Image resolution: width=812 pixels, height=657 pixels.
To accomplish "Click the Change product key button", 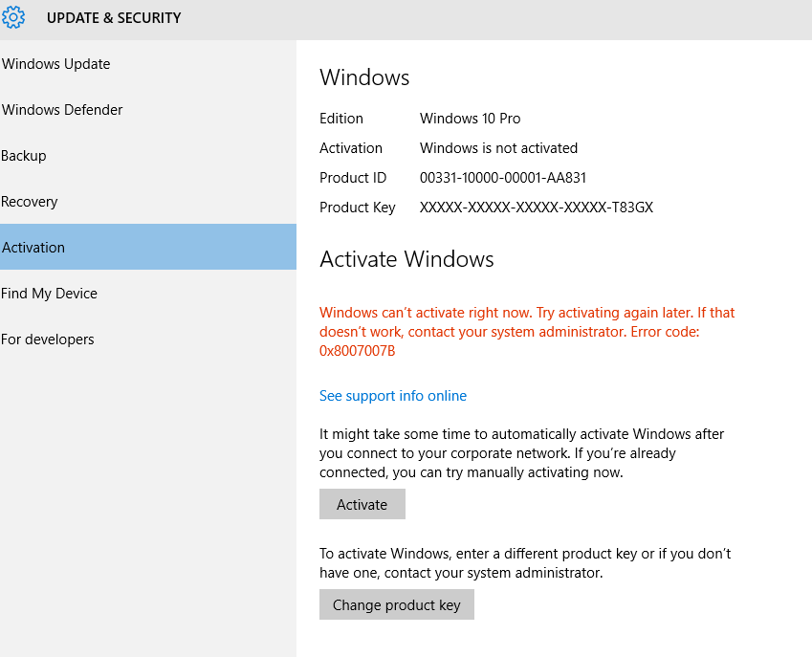I will coord(397,604).
